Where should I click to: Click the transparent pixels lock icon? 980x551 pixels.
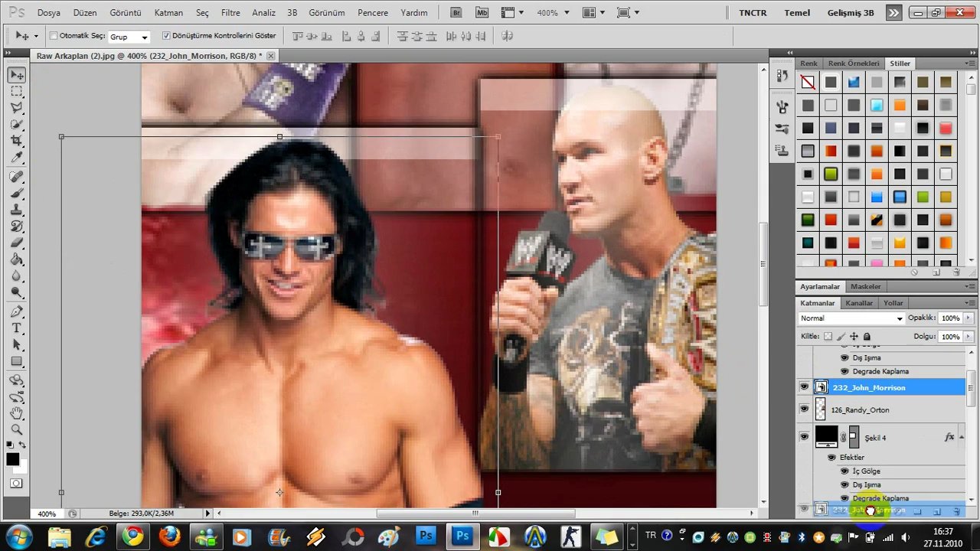[828, 337]
